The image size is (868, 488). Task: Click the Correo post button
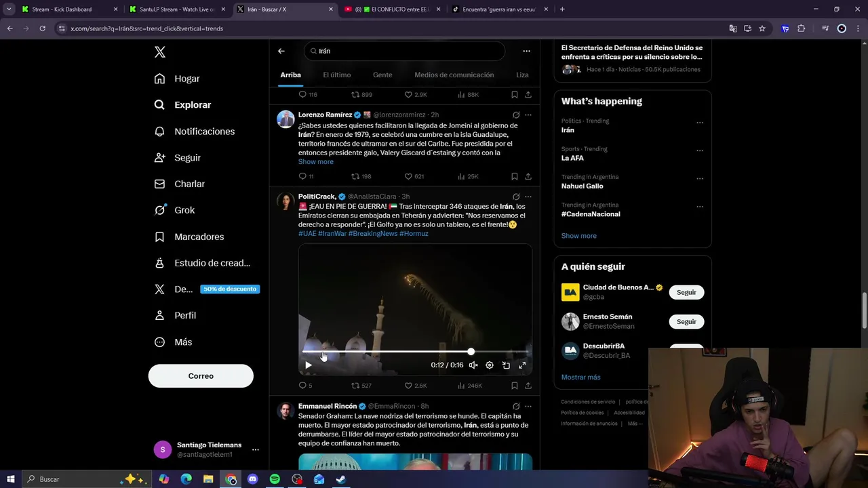click(x=201, y=376)
